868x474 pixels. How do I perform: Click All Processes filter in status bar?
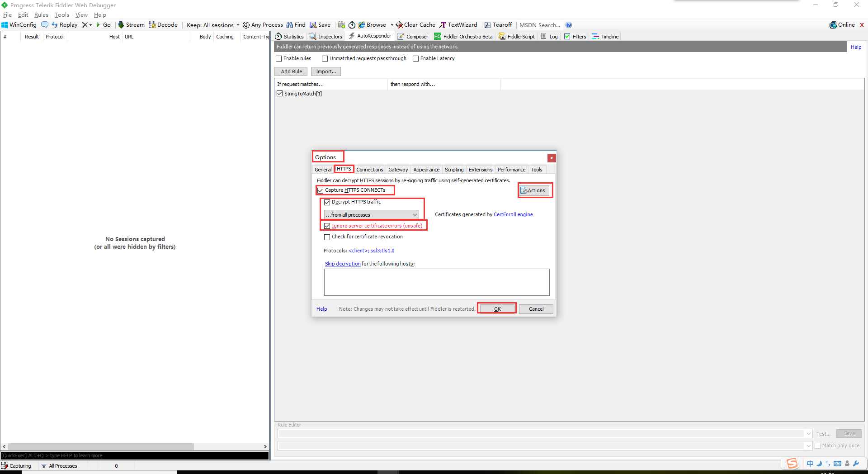[59, 466]
